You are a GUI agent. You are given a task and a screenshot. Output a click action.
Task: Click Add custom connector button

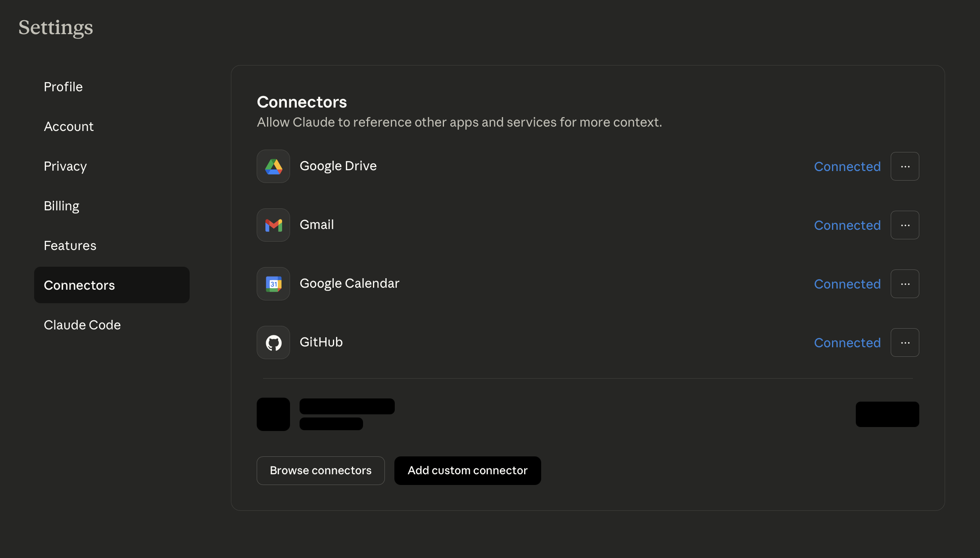(x=467, y=470)
